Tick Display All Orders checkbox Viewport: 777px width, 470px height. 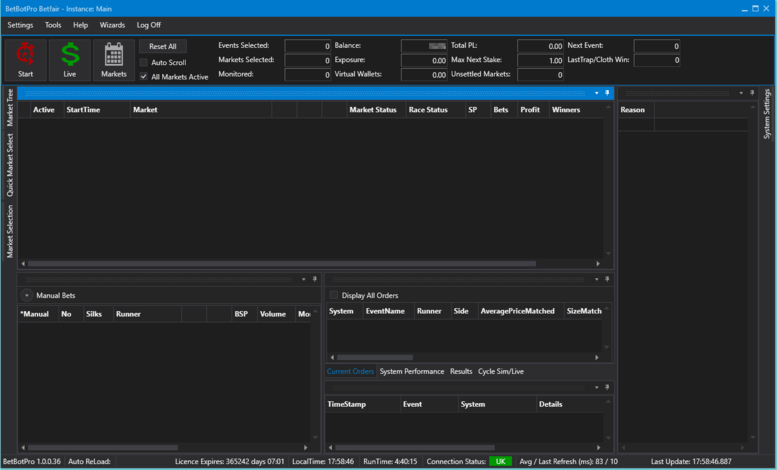334,295
